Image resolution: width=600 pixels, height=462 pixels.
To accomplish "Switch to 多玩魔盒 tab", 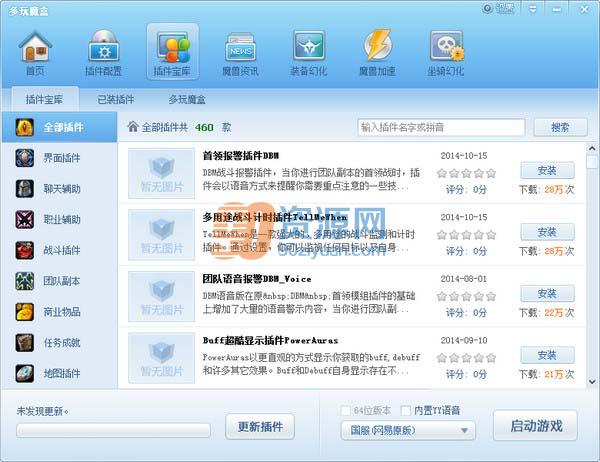I will coord(187,100).
